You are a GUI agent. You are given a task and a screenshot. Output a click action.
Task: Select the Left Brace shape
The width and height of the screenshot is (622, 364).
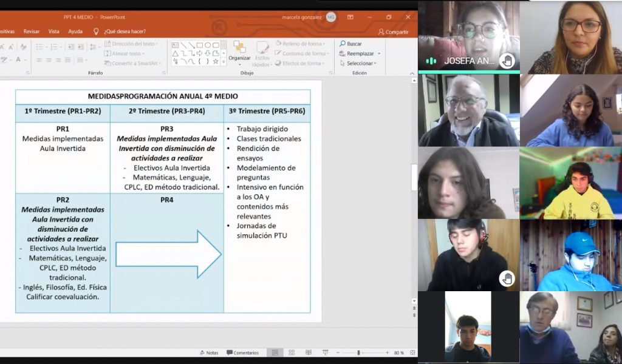[199, 61]
